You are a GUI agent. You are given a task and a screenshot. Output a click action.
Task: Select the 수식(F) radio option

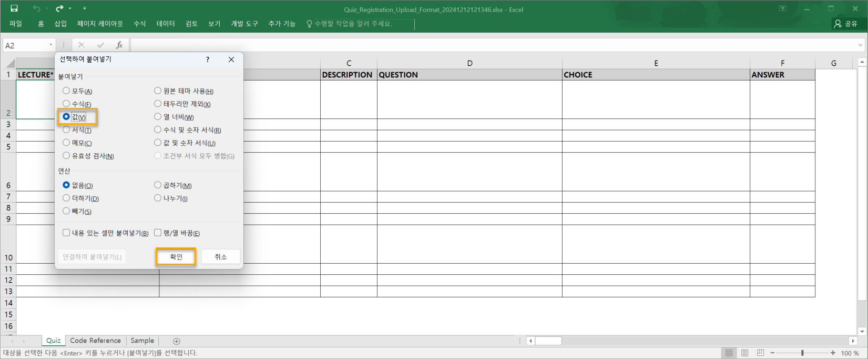tap(66, 104)
